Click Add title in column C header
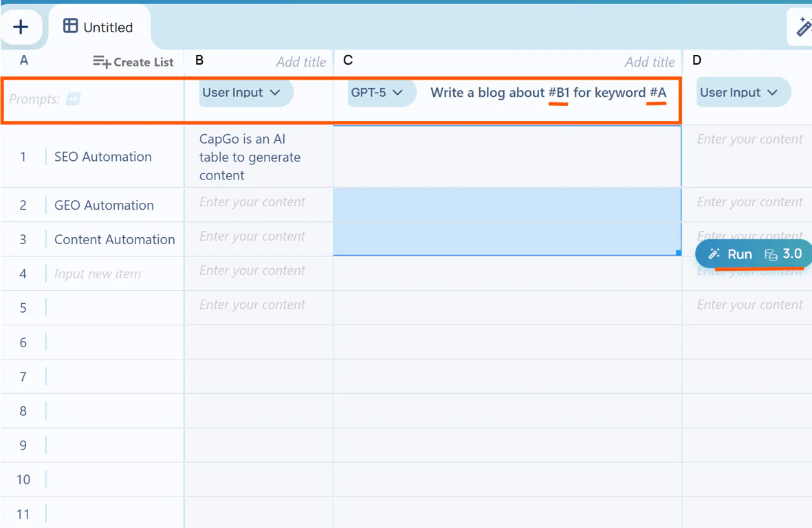Image resolution: width=812 pixels, height=528 pixels. [x=649, y=62]
